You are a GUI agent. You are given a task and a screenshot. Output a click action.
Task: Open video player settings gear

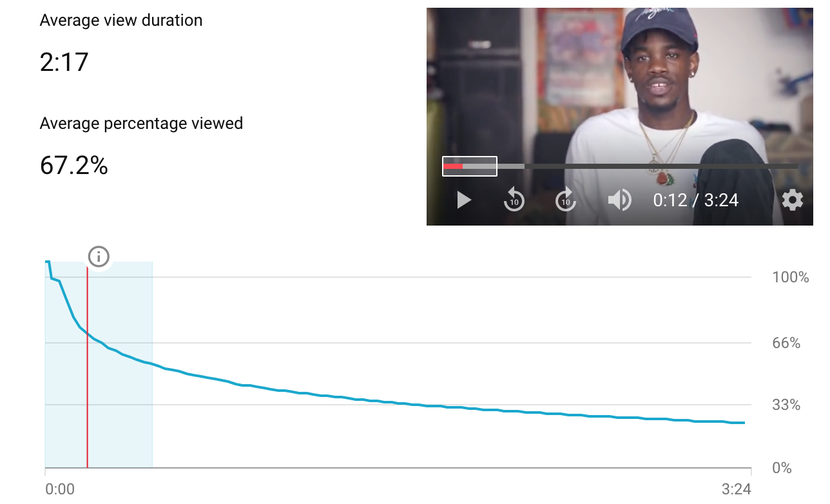[x=793, y=200]
